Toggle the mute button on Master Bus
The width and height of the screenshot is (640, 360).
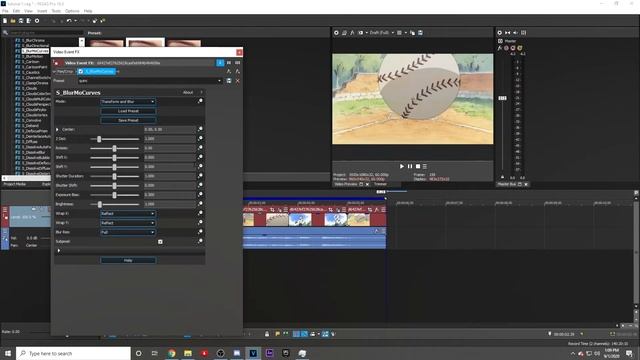(513, 48)
